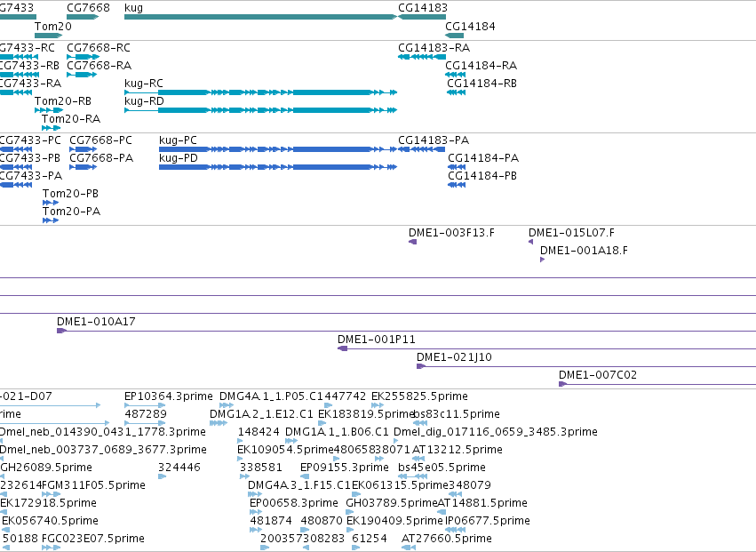Open EST EP00658.3prime

pos(256,512)
